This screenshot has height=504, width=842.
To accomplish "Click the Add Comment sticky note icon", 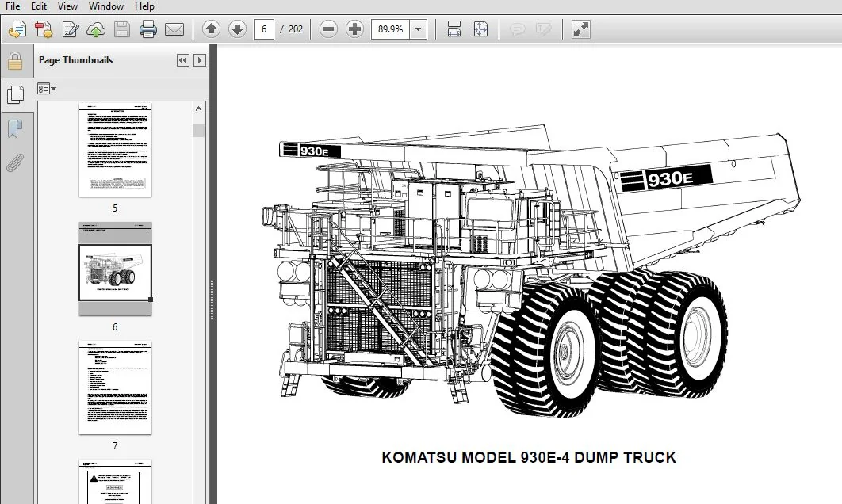I will pyautogui.click(x=517, y=29).
